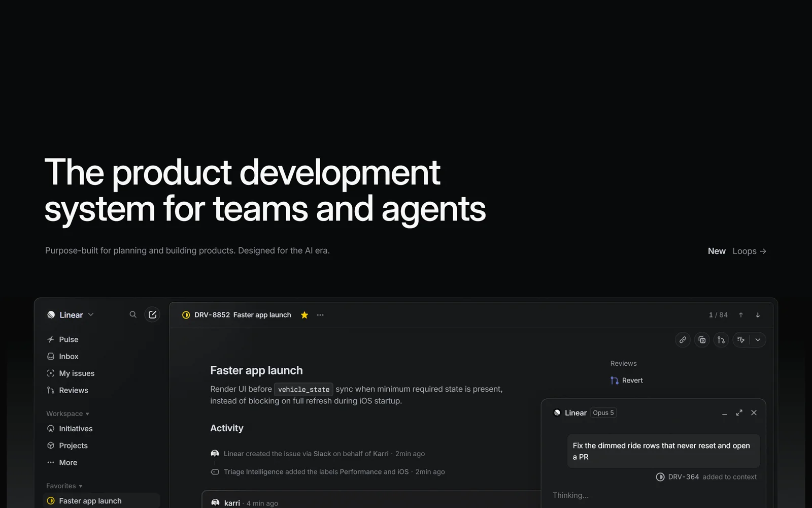This screenshot has height=508, width=812.
Task: Minimize the Linear agent chat panel
Action: tap(724, 414)
